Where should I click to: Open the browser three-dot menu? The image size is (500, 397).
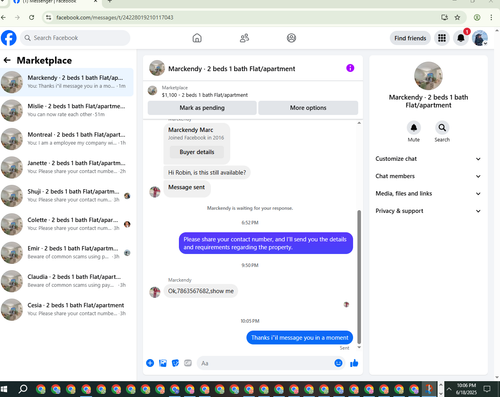coord(491,17)
